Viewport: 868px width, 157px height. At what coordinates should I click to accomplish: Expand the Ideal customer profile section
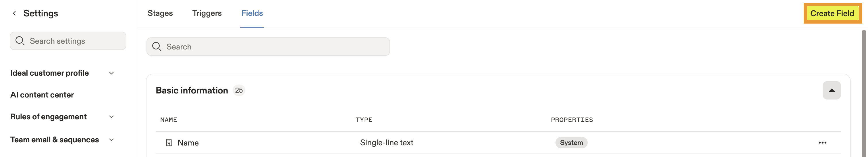tap(111, 73)
